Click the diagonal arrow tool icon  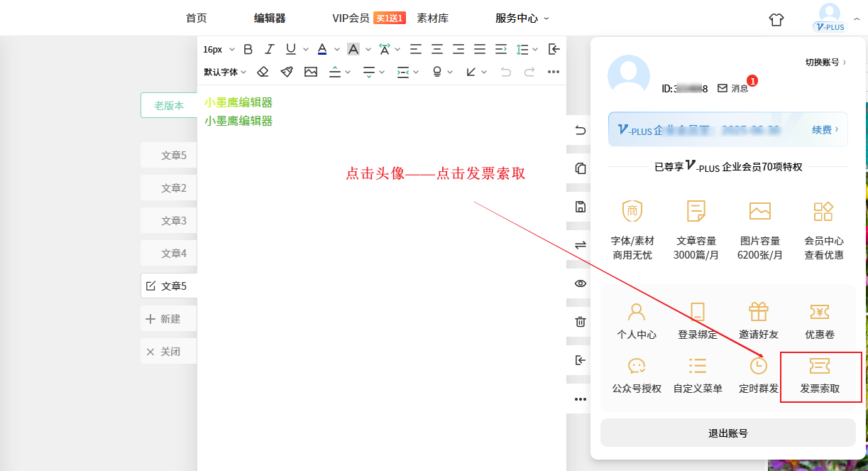coord(471,72)
